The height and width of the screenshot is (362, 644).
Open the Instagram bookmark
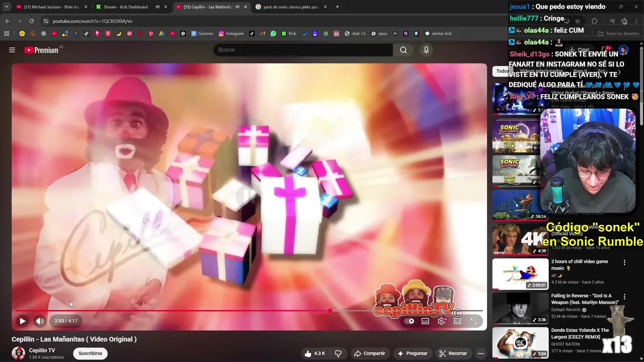coord(231,34)
